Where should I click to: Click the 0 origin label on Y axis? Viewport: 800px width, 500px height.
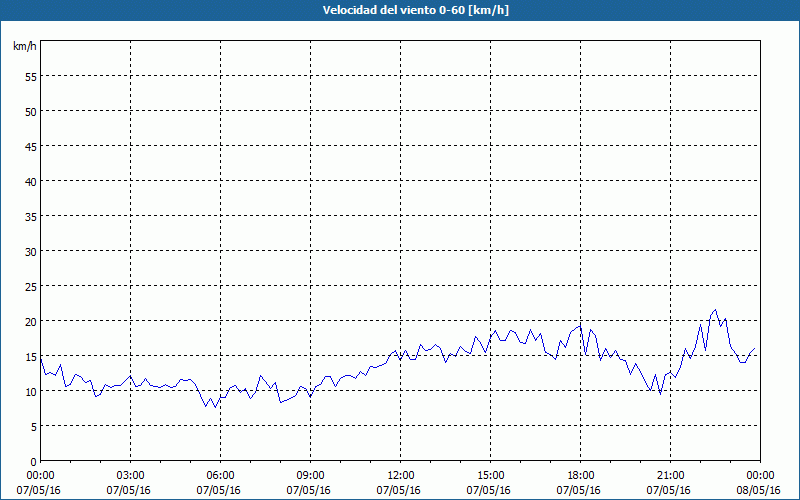tap(34, 462)
